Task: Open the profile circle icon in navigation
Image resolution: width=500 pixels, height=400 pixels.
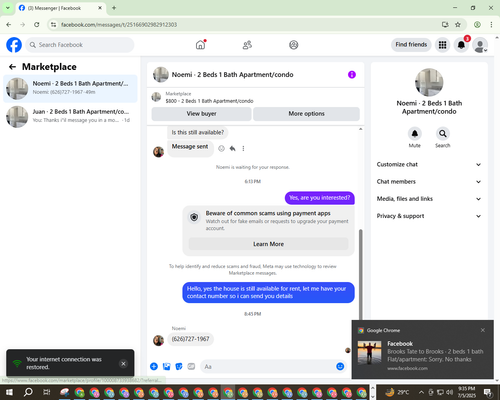Action: [x=293, y=45]
